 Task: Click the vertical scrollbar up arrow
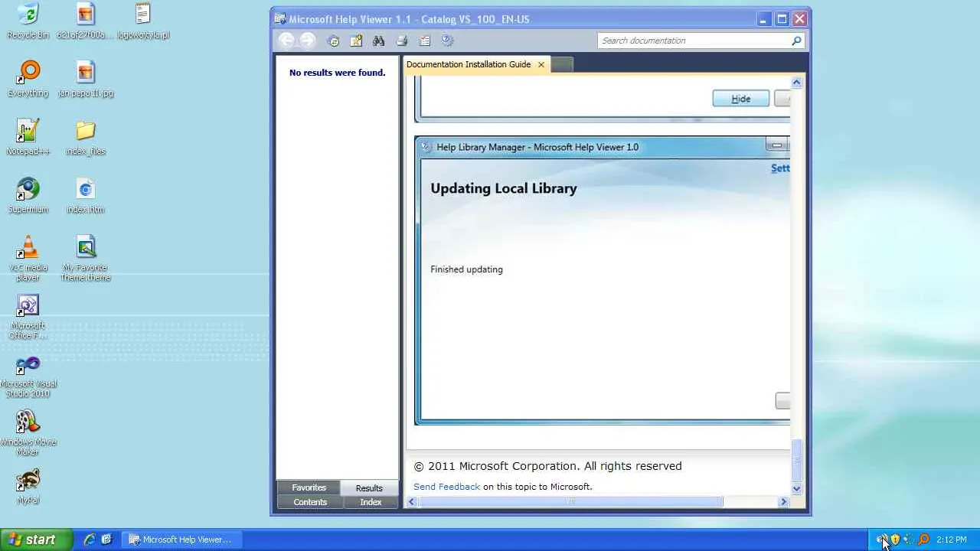point(796,82)
